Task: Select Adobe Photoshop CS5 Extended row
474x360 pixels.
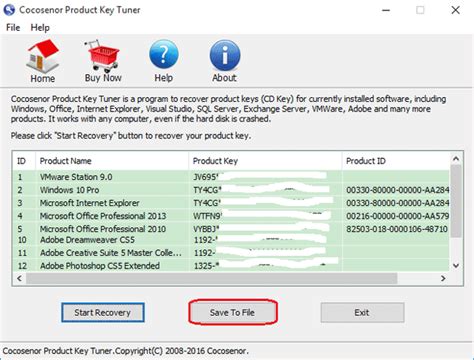Action: click(x=231, y=266)
